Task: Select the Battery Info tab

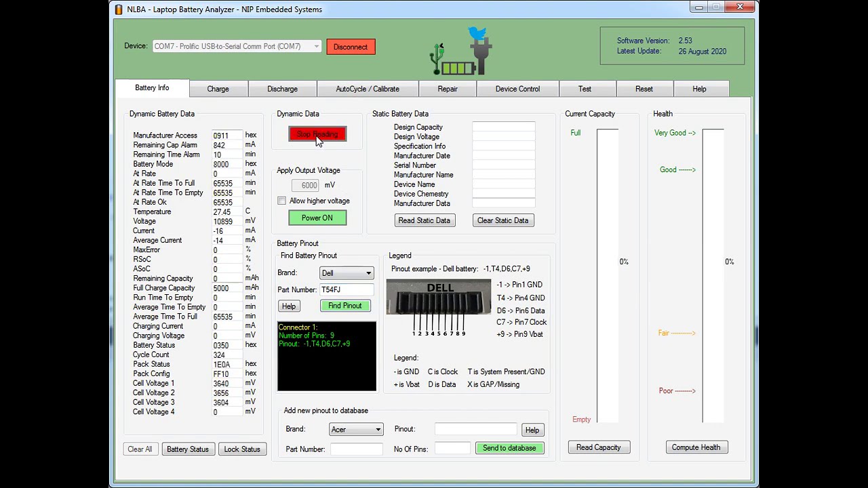Action: coord(152,88)
